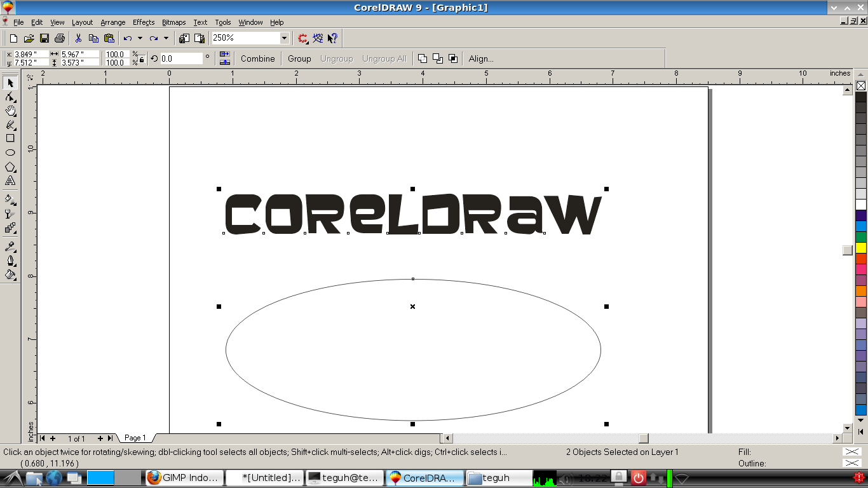868x488 pixels.
Task: Pick the Text tool
Action: 10,180
